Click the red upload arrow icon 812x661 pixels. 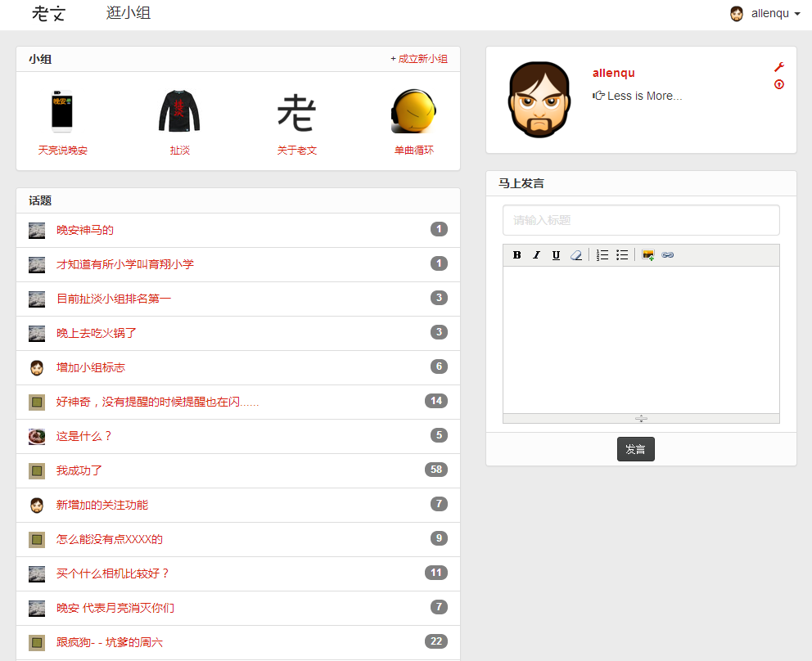[778, 84]
